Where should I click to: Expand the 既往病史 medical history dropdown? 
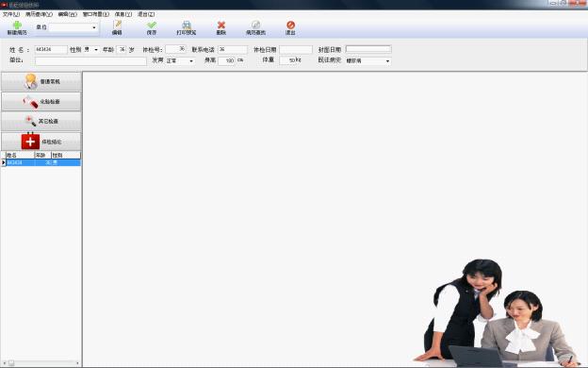(387, 60)
